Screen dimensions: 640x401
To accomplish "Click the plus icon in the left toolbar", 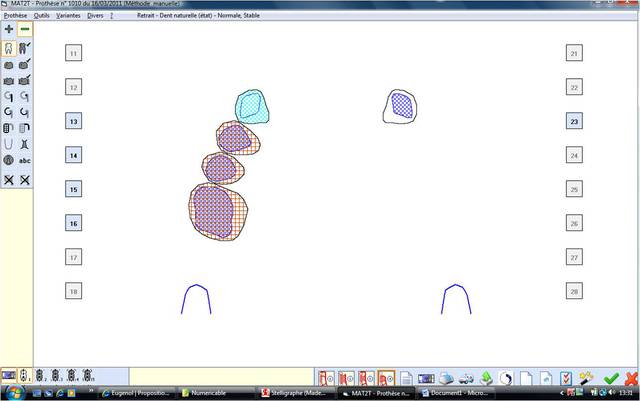I will [x=9, y=30].
